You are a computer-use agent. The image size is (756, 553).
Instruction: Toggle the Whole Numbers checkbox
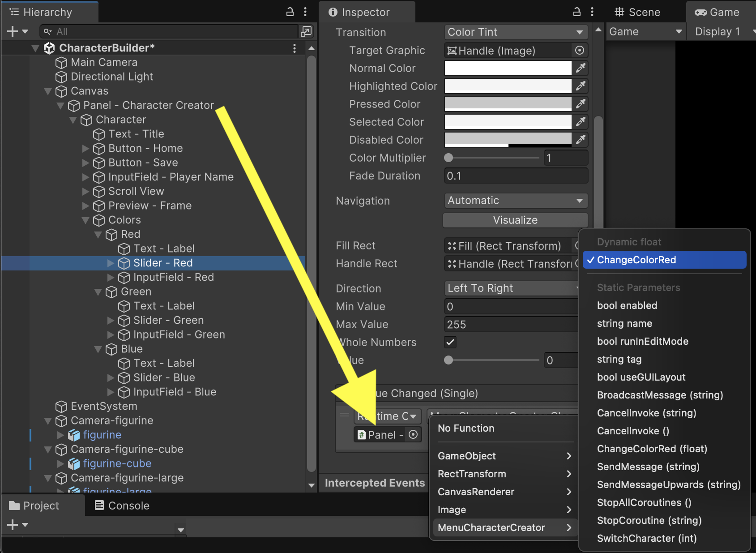(x=450, y=343)
